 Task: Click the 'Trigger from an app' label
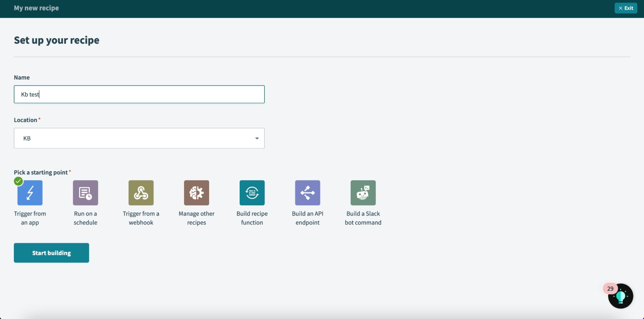tap(30, 218)
